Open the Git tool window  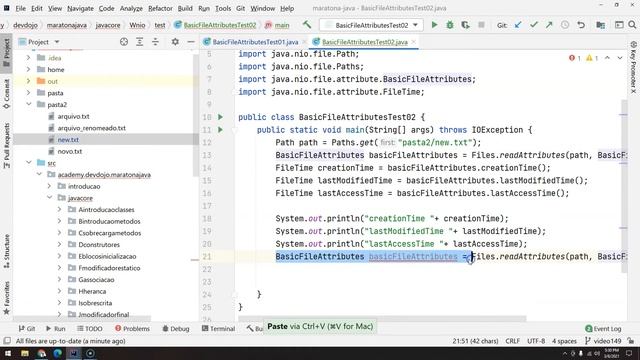coord(27,329)
